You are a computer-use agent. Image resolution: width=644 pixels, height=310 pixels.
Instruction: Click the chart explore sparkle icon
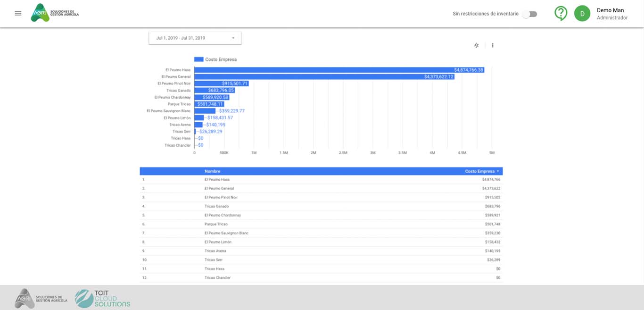(x=476, y=45)
